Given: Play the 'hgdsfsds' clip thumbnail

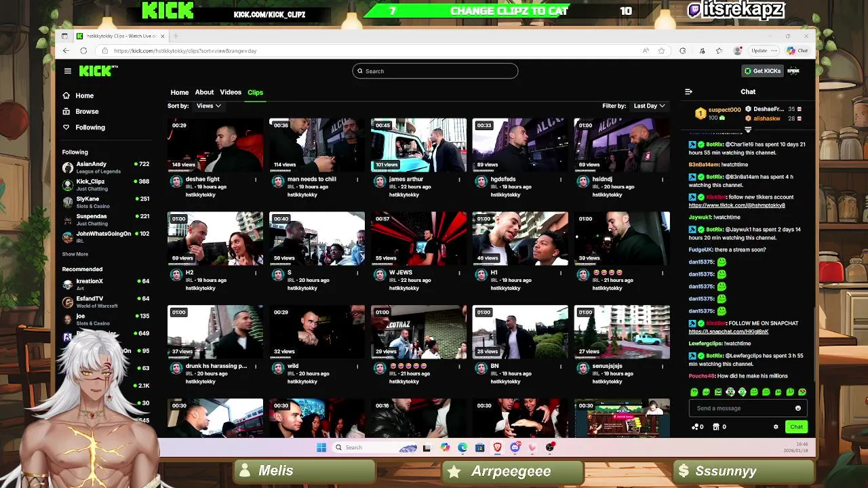Looking at the screenshot, I should tap(520, 145).
